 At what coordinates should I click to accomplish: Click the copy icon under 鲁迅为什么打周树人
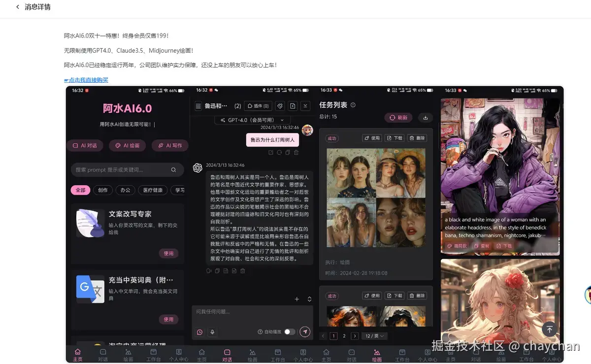pyautogui.click(x=288, y=153)
